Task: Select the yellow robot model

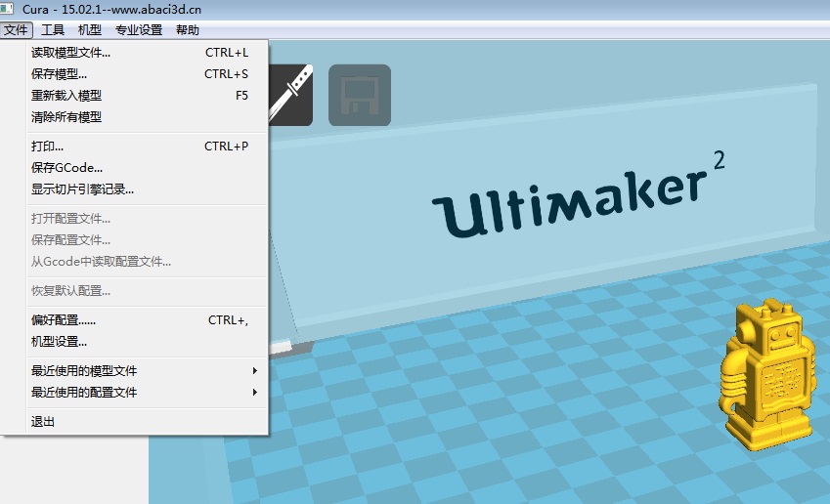Action: (767, 374)
